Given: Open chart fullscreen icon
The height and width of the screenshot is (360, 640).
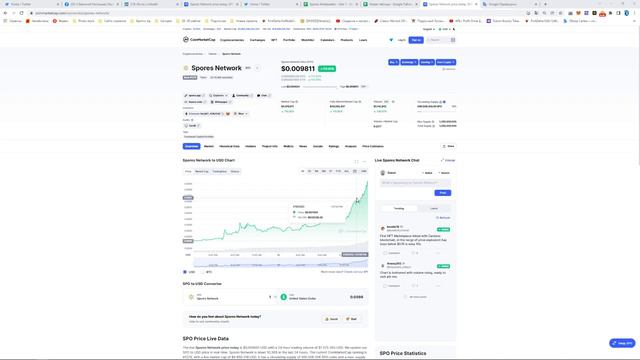Looking at the screenshot, I should click(x=356, y=161).
